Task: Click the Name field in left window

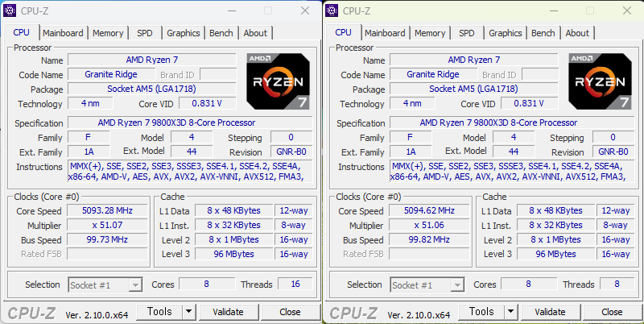Action: pos(152,60)
